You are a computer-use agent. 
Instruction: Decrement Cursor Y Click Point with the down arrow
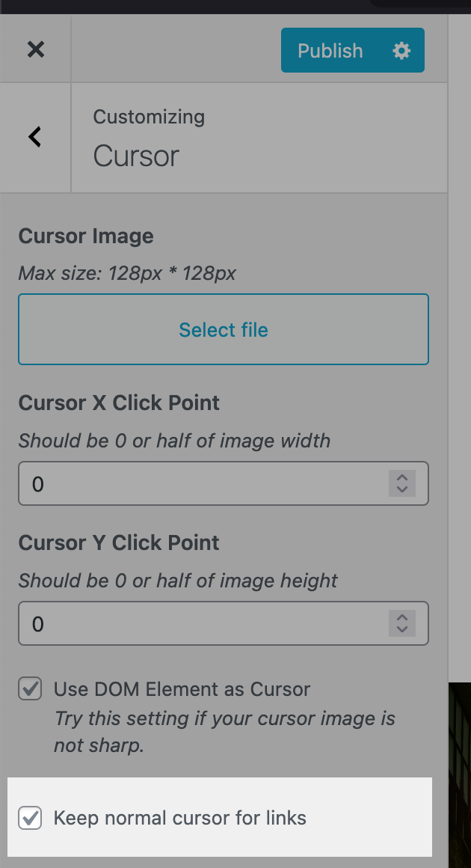(401, 628)
